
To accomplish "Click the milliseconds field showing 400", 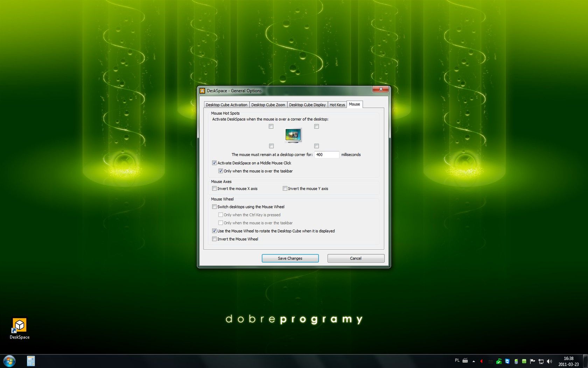I will (327, 155).
